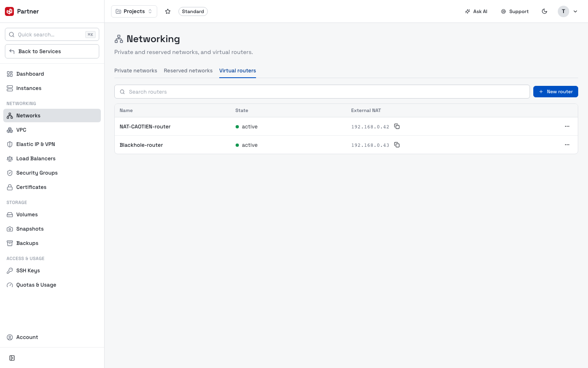
Task: Switch to the Reserved networks tab
Action: pos(188,71)
